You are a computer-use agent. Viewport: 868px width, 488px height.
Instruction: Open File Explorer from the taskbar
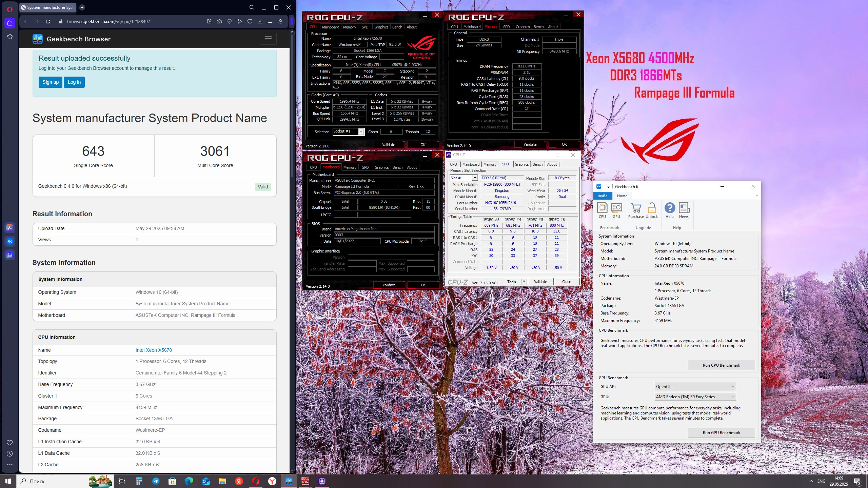(x=222, y=481)
